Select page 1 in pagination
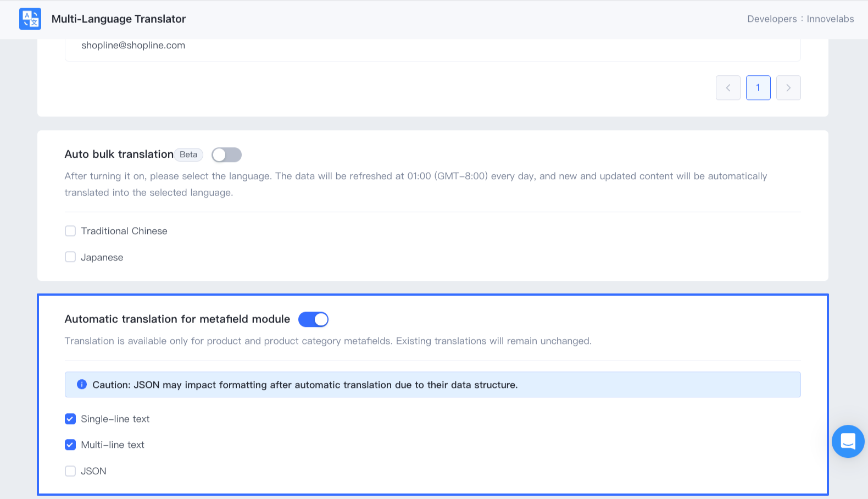The width and height of the screenshot is (868, 499). click(x=758, y=88)
